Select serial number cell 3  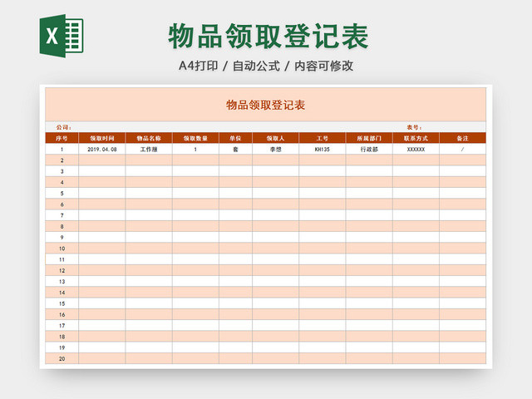tap(62, 171)
